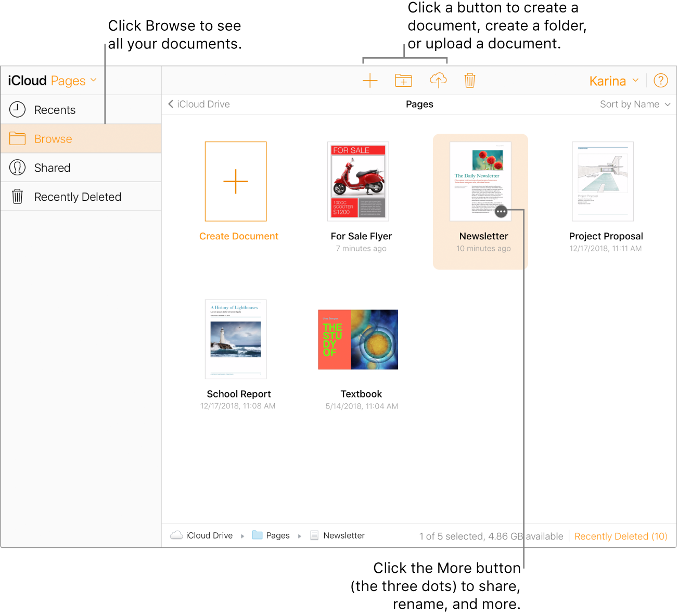678x616 pixels.
Task: Click the Pages title in the header bar
Action: (419, 104)
